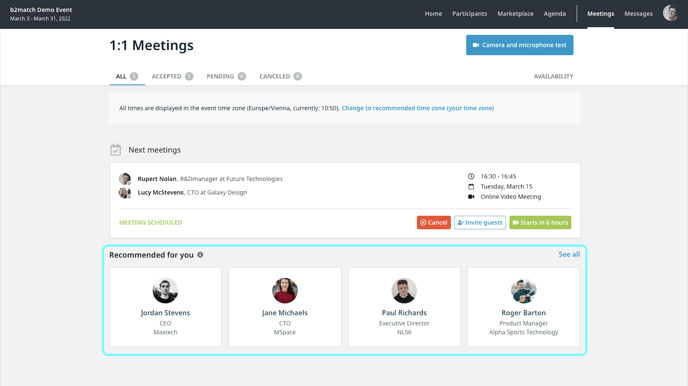The width and height of the screenshot is (688, 386).
Task: Select Roger Barton's recommendation card
Action: [x=523, y=307]
